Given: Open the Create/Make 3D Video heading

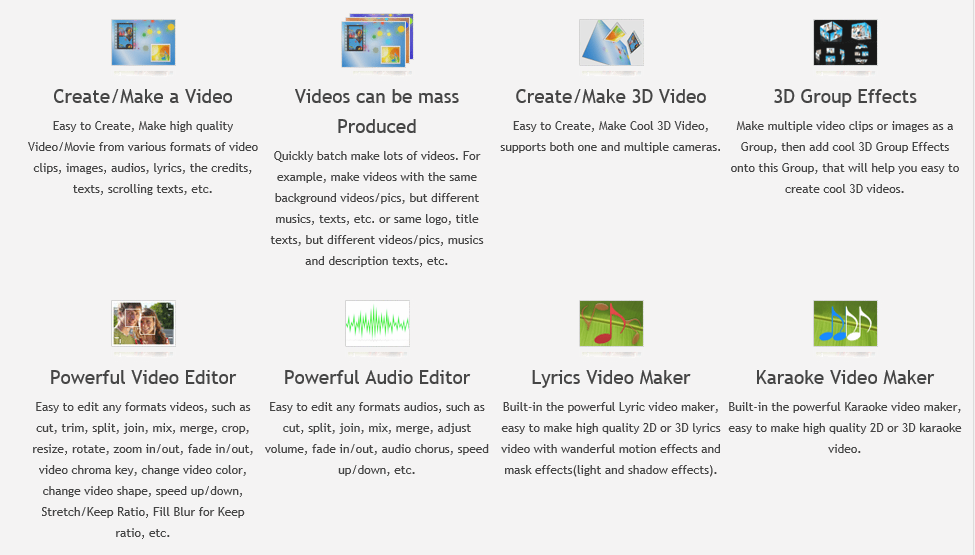Looking at the screenshot, I should tap(611, 97).
